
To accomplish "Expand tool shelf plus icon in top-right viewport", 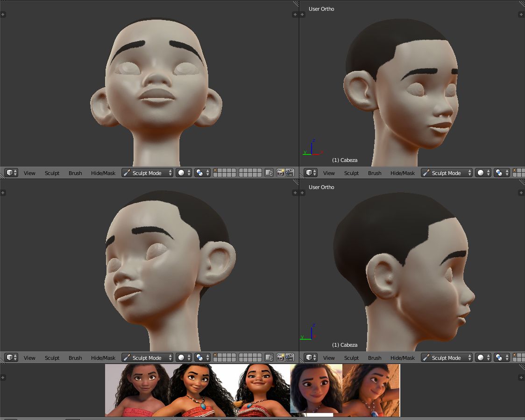I will pyautogui.click(x=302, y=14).
